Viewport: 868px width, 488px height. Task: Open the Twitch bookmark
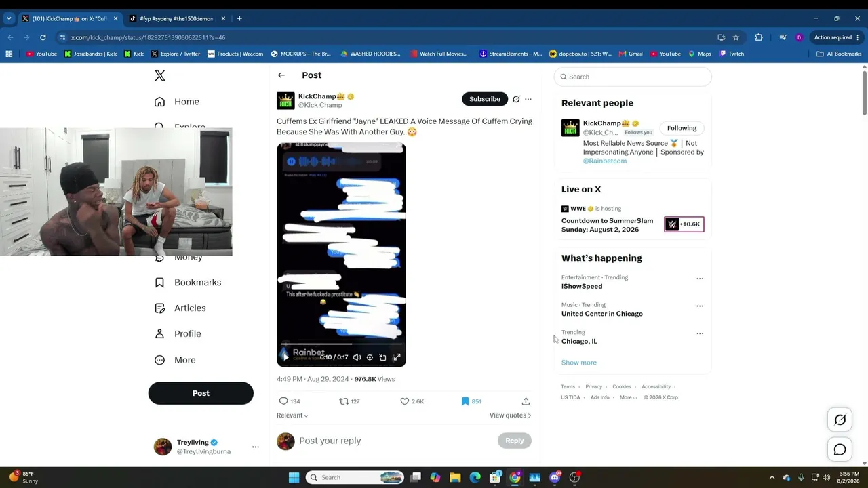732,54
